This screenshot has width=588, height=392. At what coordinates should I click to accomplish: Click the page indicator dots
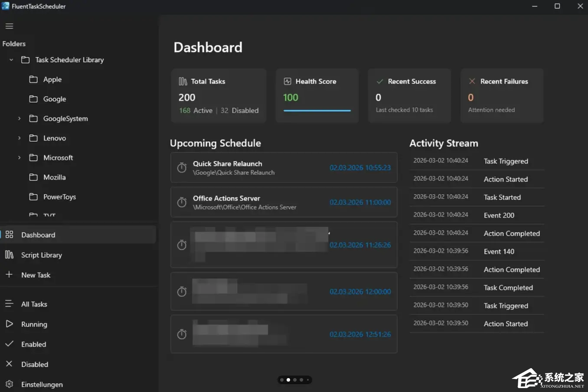(x=295, y=380)
